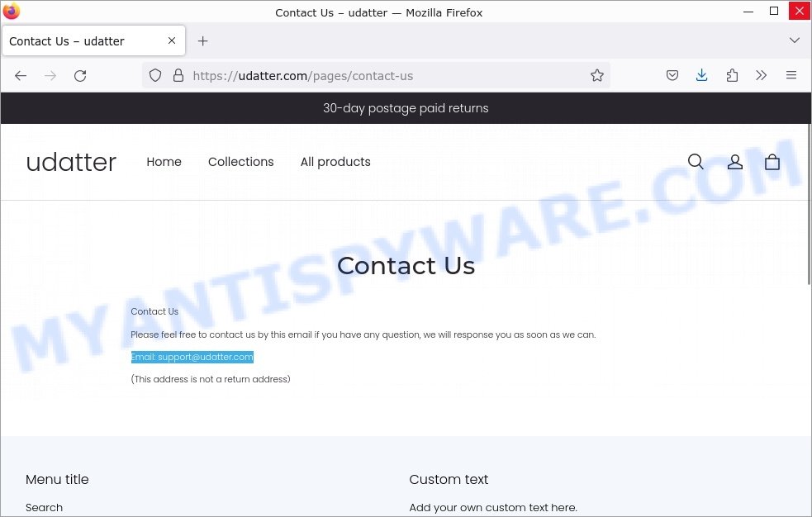Save page to Pocket
812x517 pixels.
point(672,75)
